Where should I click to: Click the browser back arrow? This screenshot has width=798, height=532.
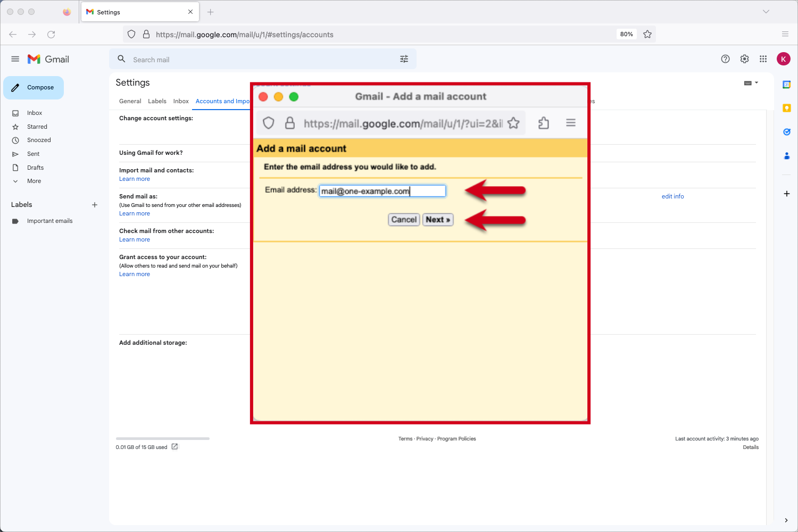coord(13,35)
